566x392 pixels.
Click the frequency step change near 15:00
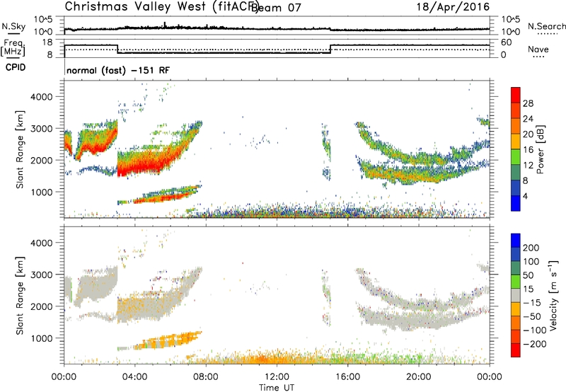tap(330, 49)
